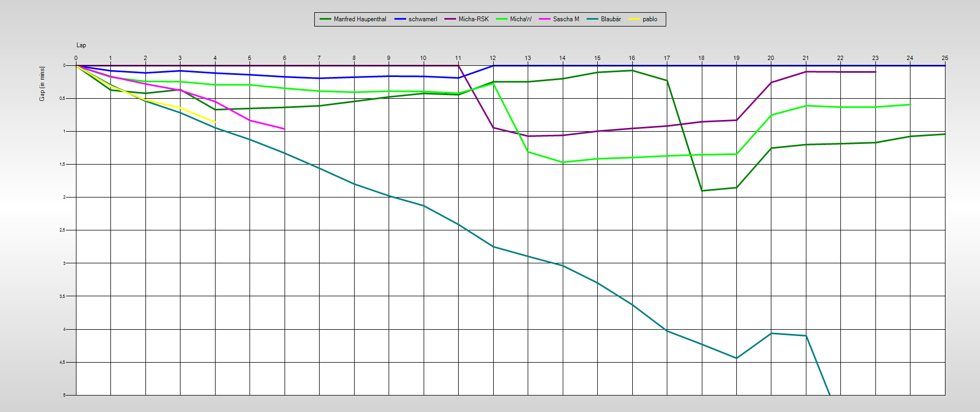The image size is (980, 412).
Task: Select the schwamerl legend label
Action: point(423,19)
